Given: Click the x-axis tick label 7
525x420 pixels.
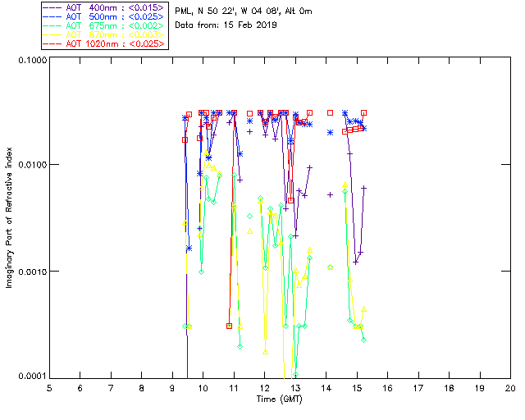Looking at the screenshot, I should click(x=111, y=388).
